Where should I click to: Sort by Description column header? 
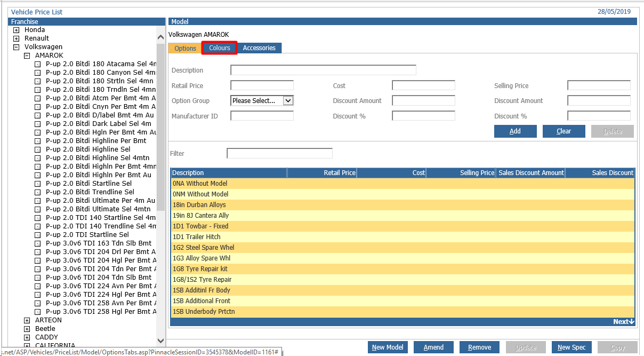[x=229, y=173]
